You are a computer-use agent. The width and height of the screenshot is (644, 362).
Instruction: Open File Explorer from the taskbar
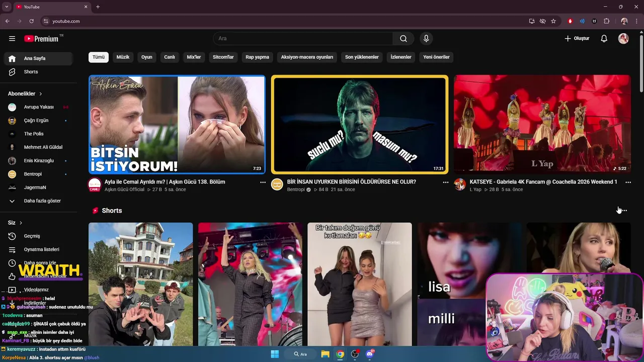click(326, 354)
